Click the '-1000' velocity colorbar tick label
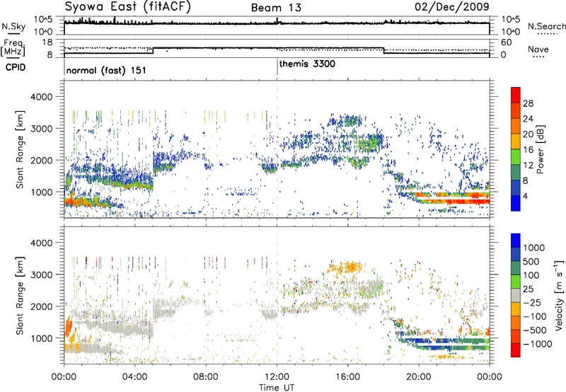The width and height of the screenshot is (566, 392). 537,344
